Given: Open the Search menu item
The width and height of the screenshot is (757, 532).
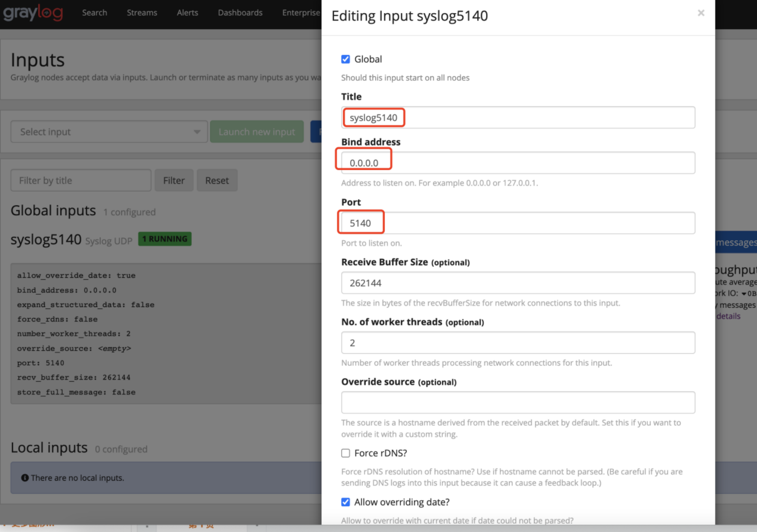Looking at the screenshot, I should [x=94, y=13].
